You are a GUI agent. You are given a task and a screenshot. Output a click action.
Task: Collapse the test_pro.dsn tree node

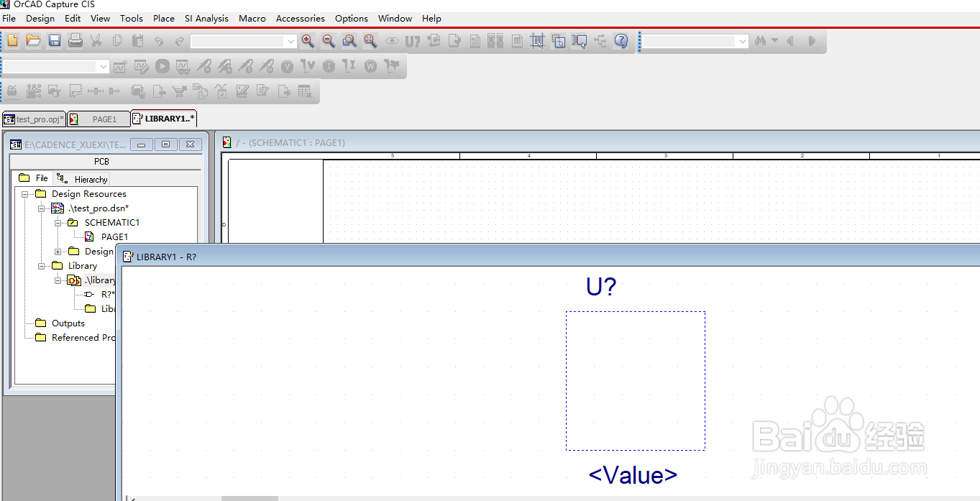tap(42, 208)
